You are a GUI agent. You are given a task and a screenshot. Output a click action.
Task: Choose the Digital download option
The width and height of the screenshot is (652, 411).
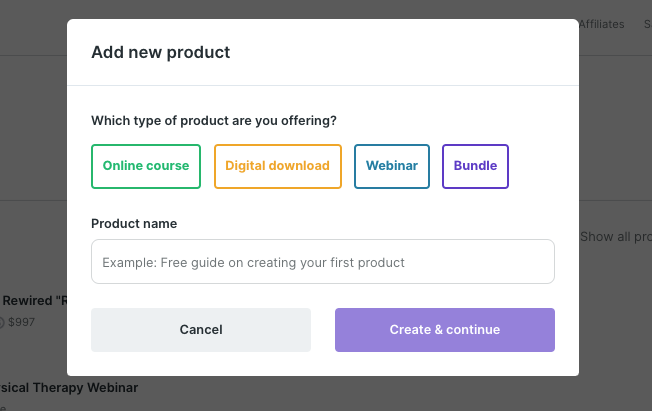tap(278, 166)
